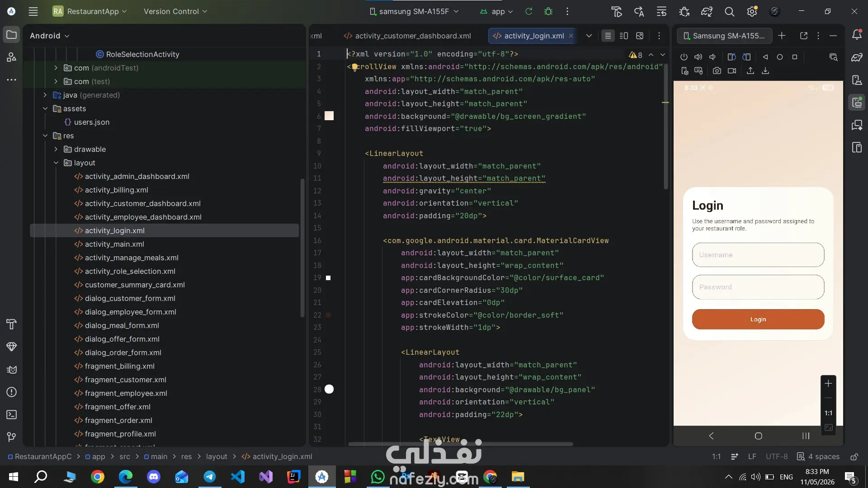868x488 pixels.
Task: Open the Terminal tool window
Action: (x=12, y=414)
